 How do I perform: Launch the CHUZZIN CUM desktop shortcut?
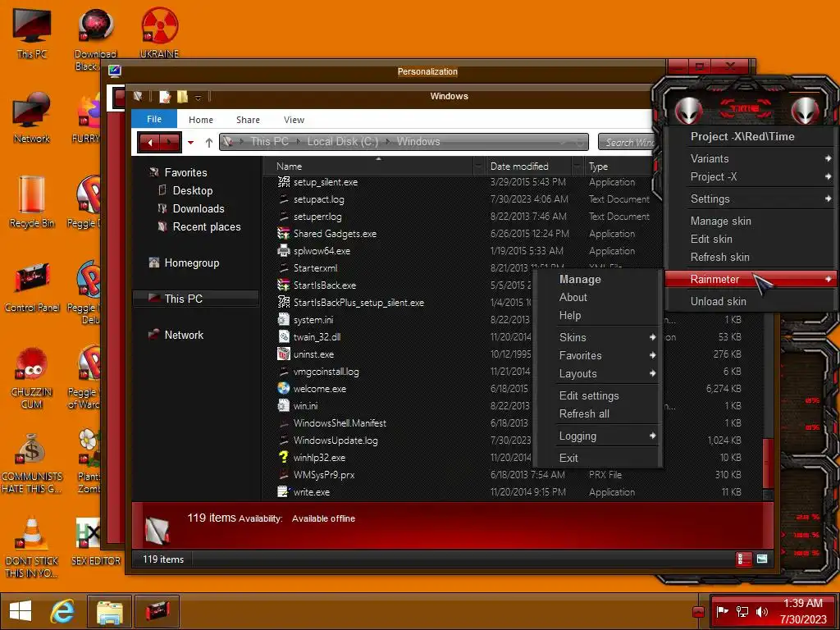(x=32, y=377)
